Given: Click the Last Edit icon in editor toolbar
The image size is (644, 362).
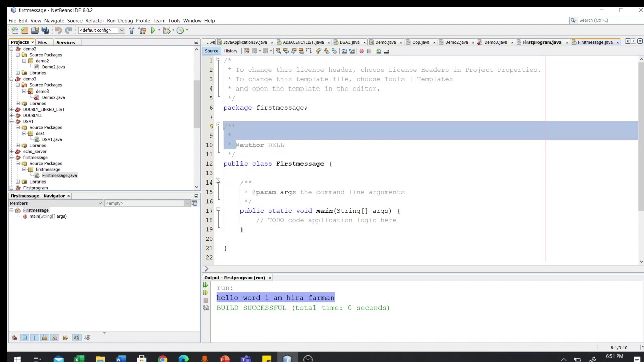Looking at the screenshot, I should [246, 51].
